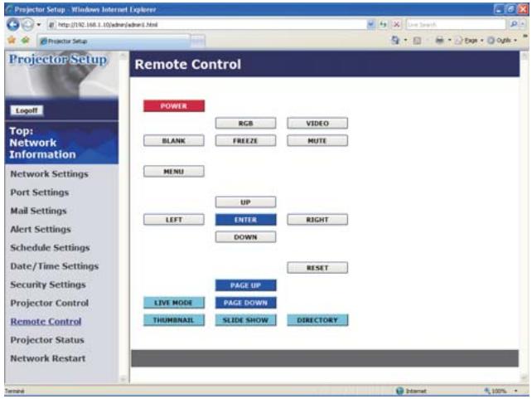Screen dimensions: 532x399
Task: Open Date/Time Settings in sidebar
Action: tap(55, 266)
